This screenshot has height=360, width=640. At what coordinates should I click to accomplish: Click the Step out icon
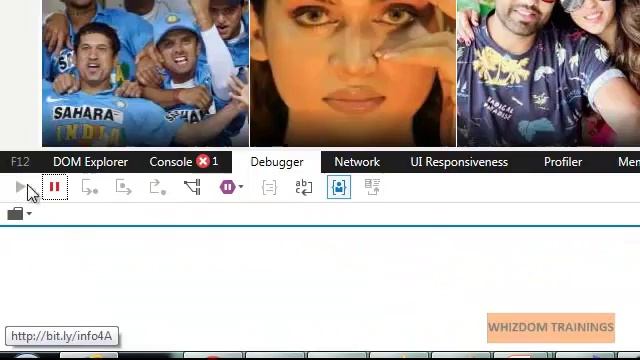(158, 187)
